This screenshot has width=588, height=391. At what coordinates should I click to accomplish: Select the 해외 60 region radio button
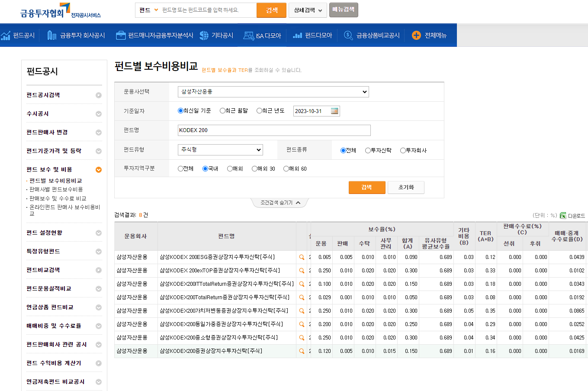click(x=286, y=168)
